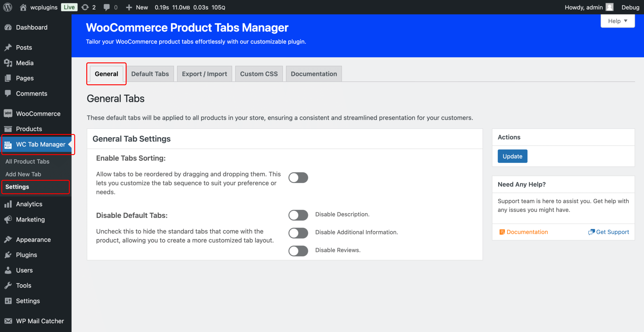
Task: Switch to the Custom CSS tab
Action: pyautogui.click(x=259, y=74)
